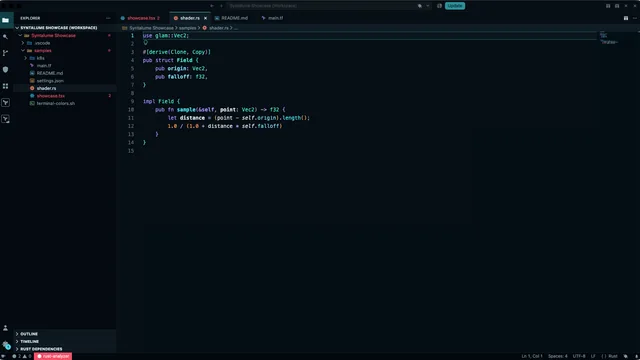
Task: Open the shield icon view in activity bar
Action: click(x=5, y=69)
